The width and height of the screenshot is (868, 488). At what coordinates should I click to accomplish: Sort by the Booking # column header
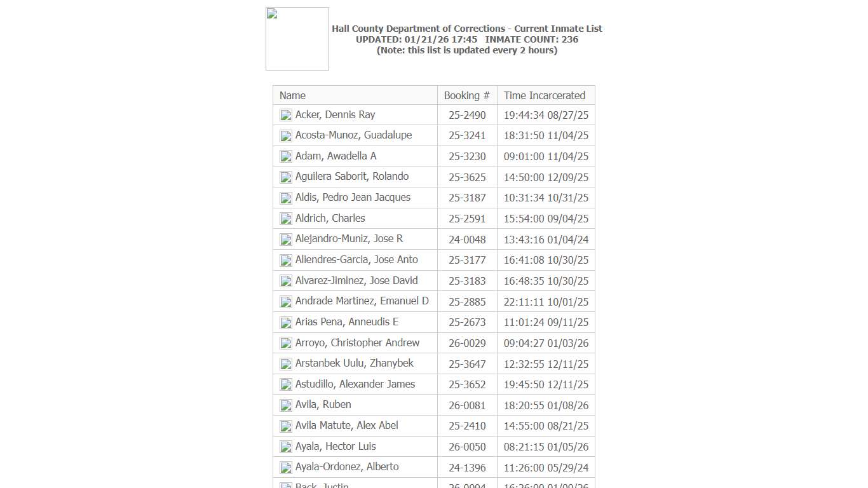pos(467,95)
